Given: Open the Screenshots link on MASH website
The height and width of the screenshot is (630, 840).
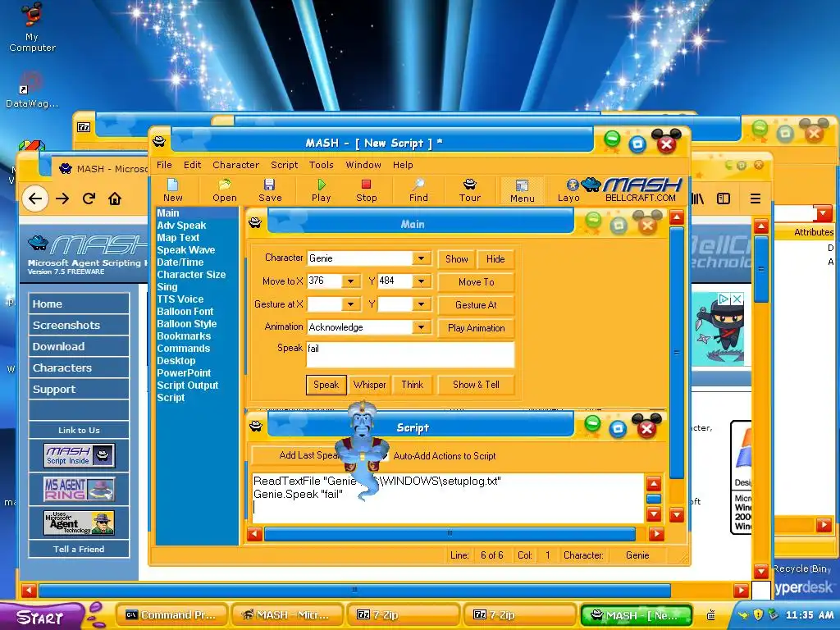Looking at the screenshot, I should (79, 325).
